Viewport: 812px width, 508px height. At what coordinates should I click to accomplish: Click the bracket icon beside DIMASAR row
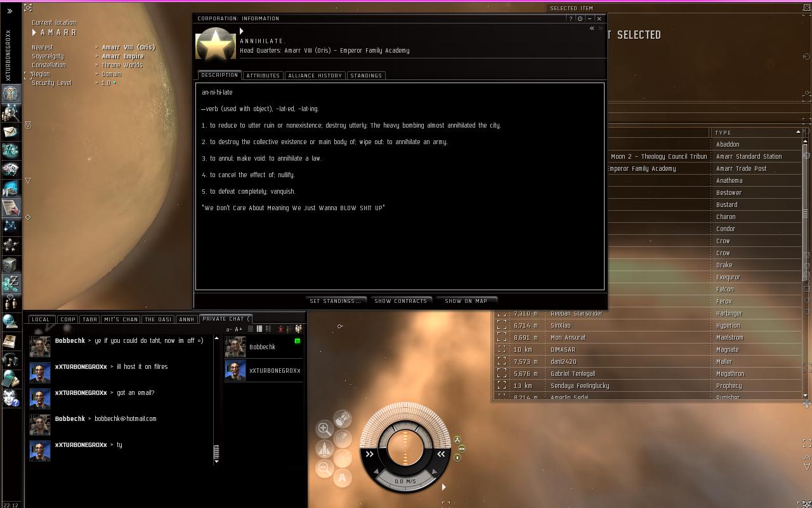pyautogui.click(x=502, y=349)
